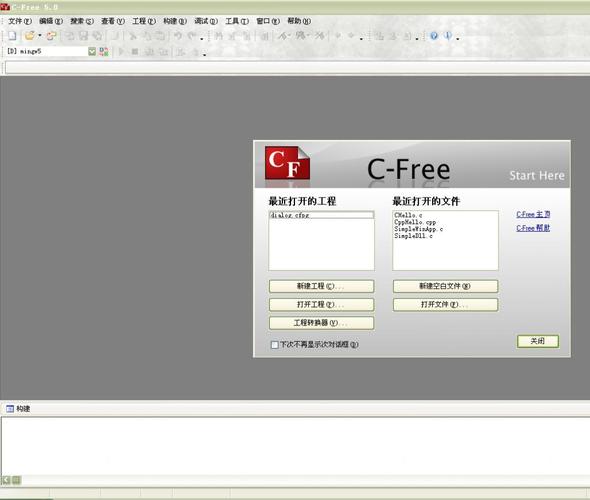Select CppHello.cpp in recent files list

click(415, 222)
